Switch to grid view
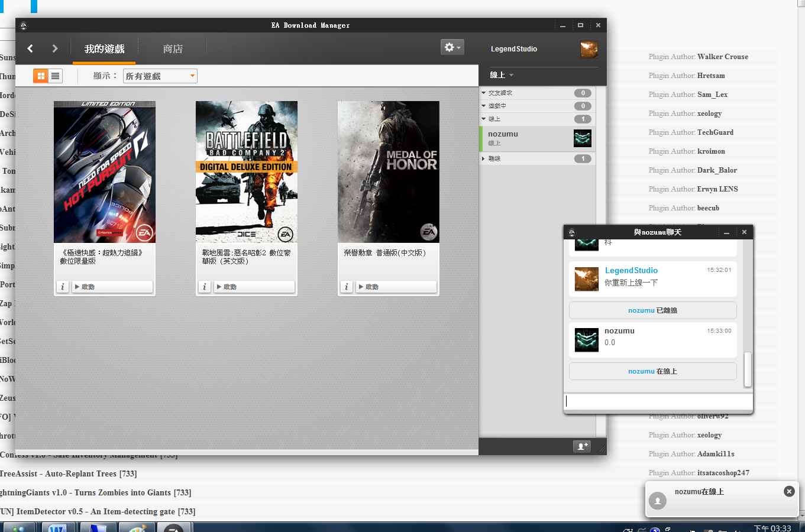This screenshot has height=532, width=805. pyautogui.click(x=41, y=76)
